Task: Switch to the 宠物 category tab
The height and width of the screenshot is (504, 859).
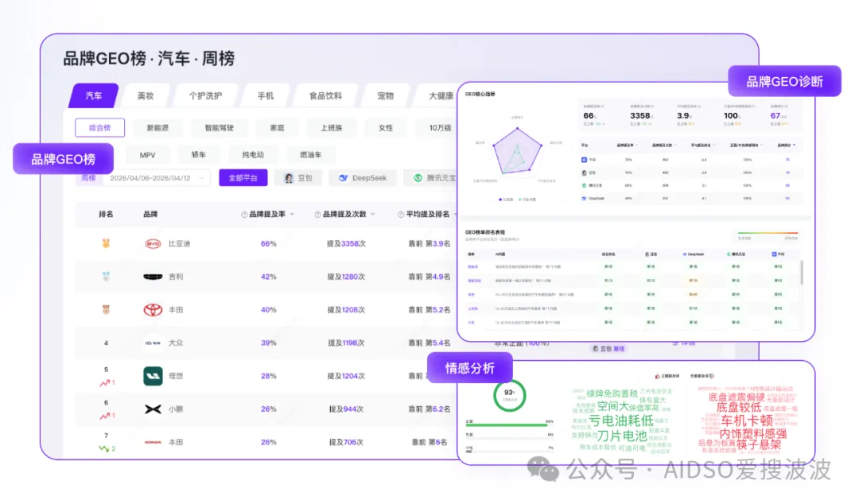Action: tap(385, 96)
